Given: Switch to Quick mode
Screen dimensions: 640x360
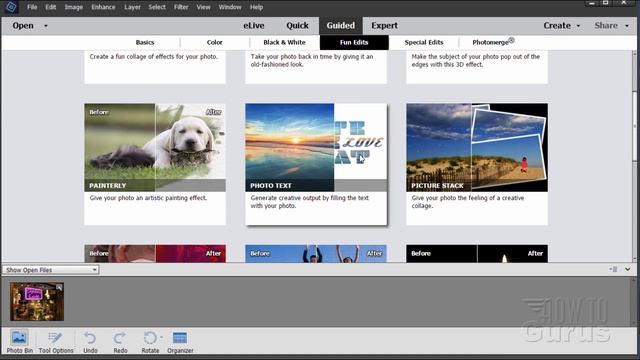Looking at the screenshot, I should point(297,25).
